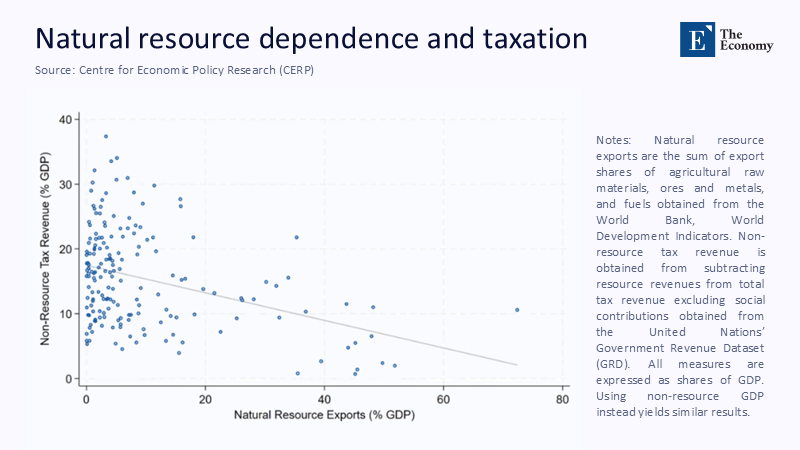Click the 40 tick on the x-axis
The height and width of the screenshot is (450, 800).
click(x=325, y=399)
